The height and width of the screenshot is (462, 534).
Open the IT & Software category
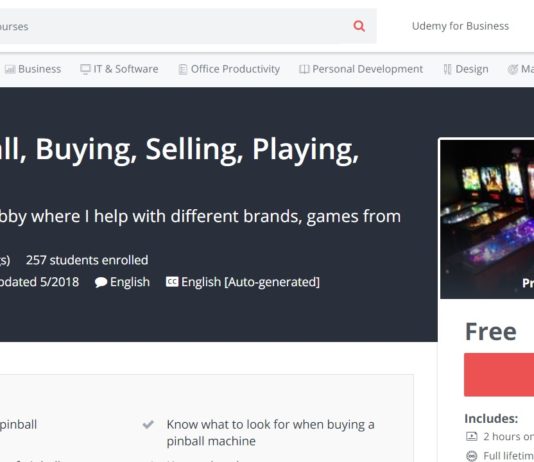(x=119, y=69)
